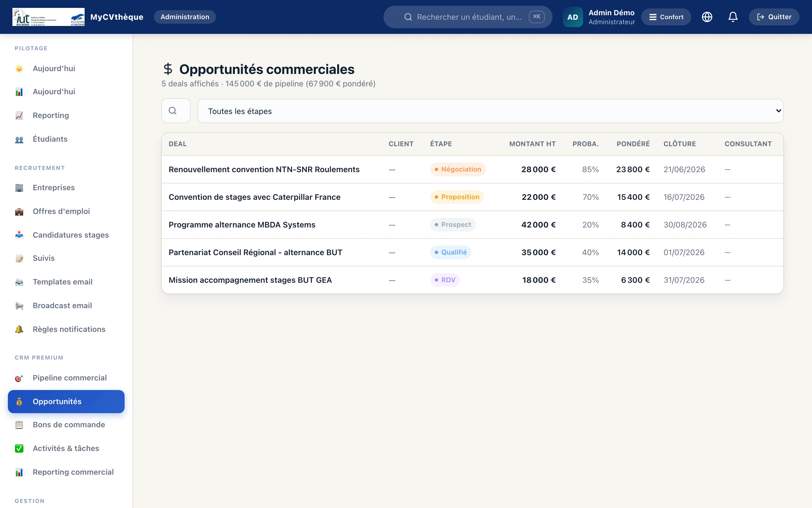Click the 85% probability cell

click(x=590, y=169)
